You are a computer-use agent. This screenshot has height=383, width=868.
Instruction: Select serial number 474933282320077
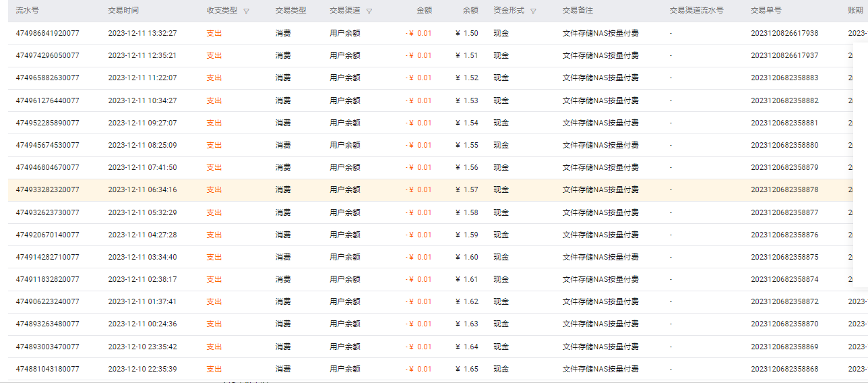[x=47, y=190]
